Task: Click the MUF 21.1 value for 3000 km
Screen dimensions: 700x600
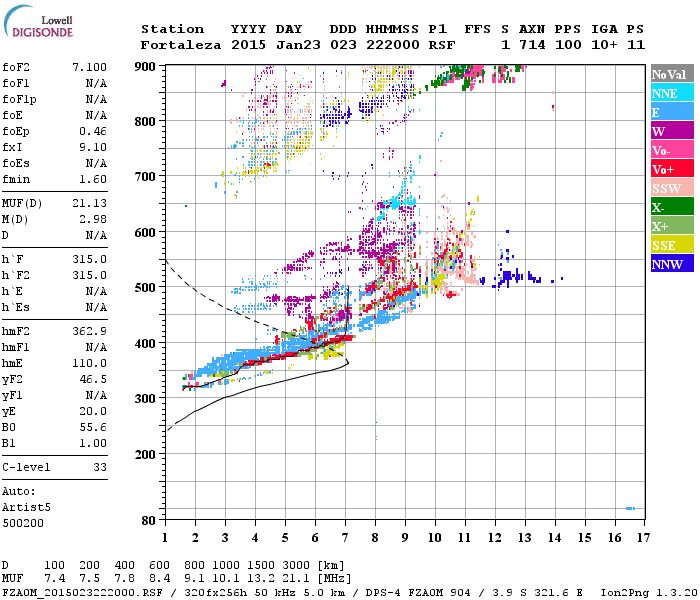Action: [x=297, y=579]
